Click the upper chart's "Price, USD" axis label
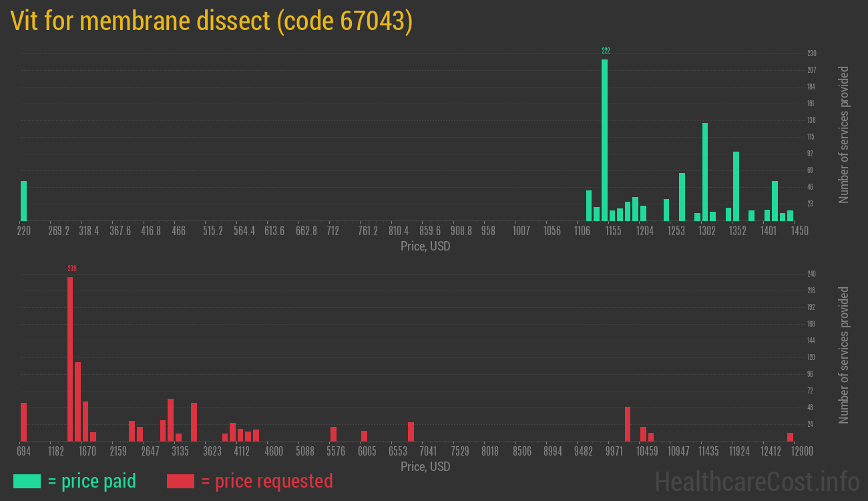 (425, 246)
